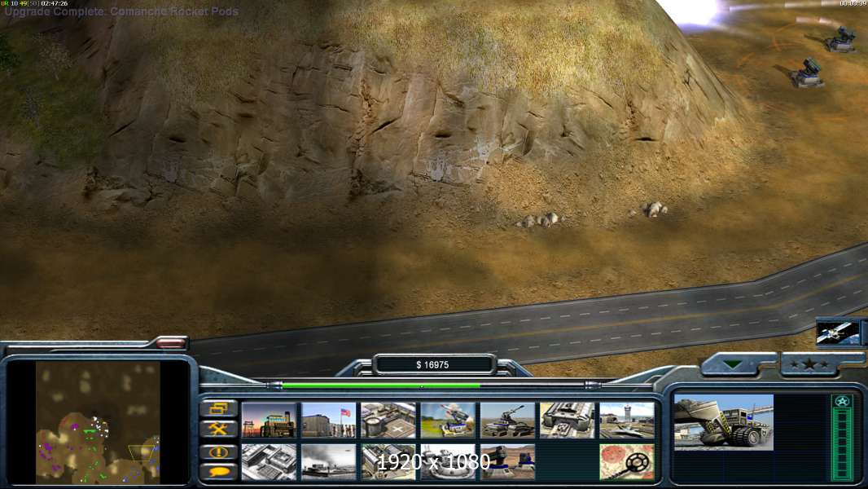Click the minimap radar view
This screenshot has height=489, width=868.
pyautogui.click(x=98, y=422)
